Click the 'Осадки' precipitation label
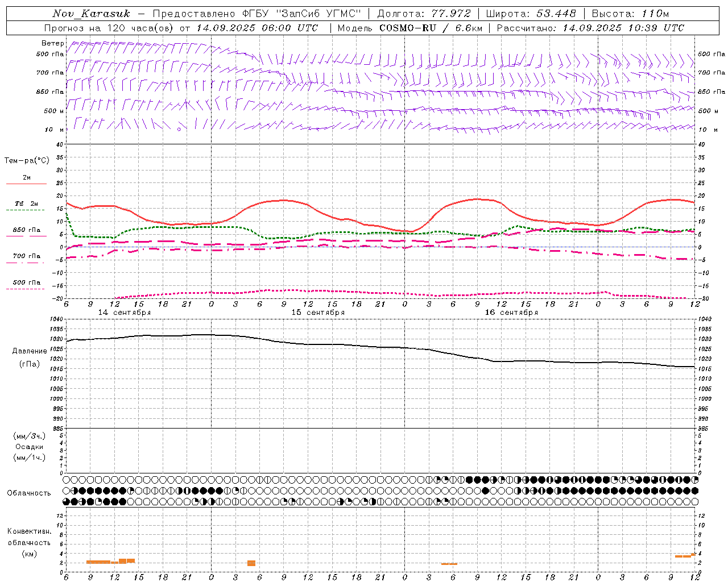728x582 pixels. 30,447
